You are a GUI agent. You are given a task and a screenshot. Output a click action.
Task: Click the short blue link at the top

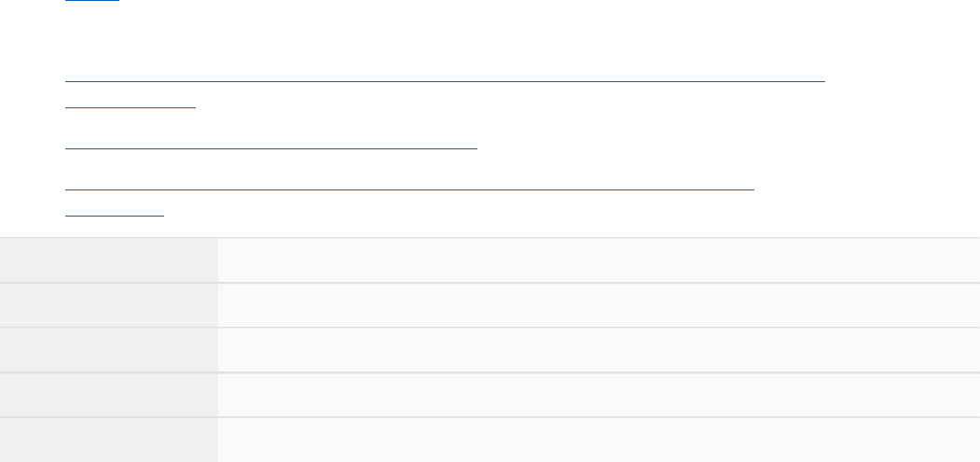(x=92, y=1)
